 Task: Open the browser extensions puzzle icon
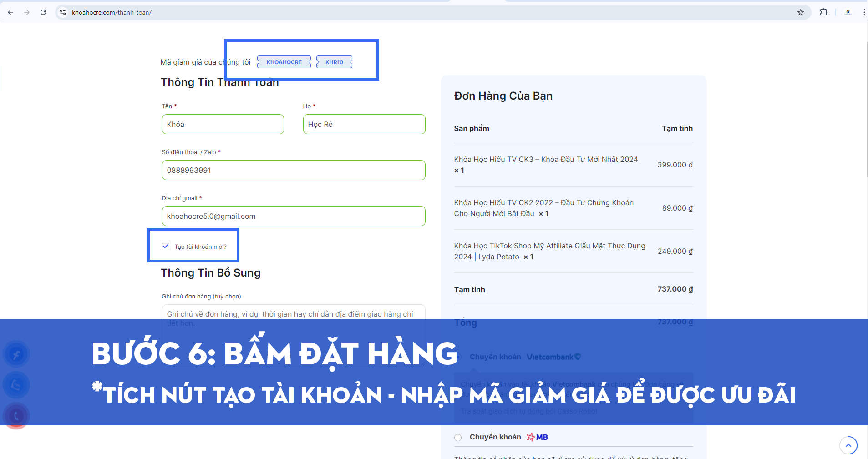(823, 12)
